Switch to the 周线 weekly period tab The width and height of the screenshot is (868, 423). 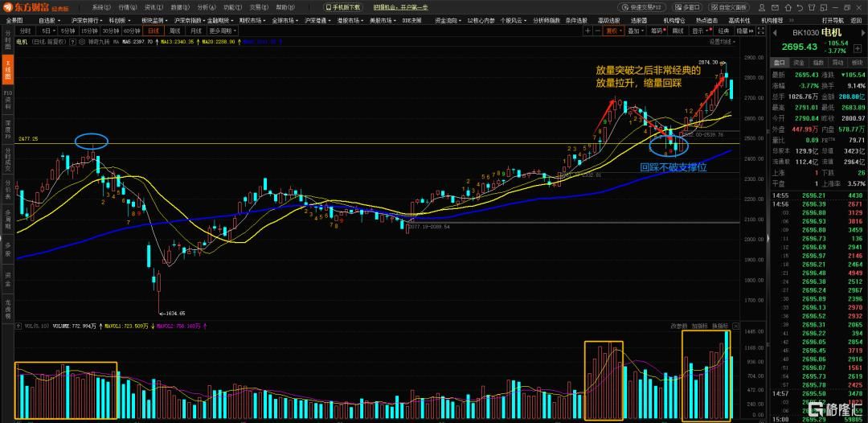coord(175,31)
